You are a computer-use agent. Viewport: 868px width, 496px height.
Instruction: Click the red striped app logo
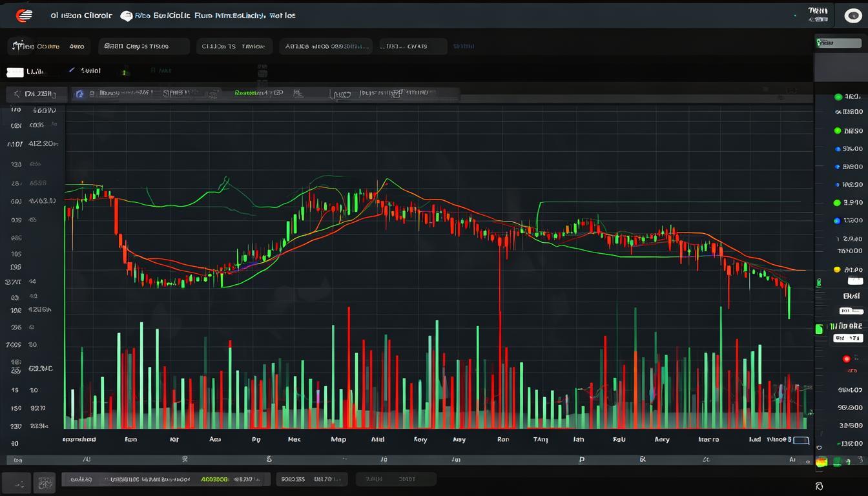[x=23, y=15]
